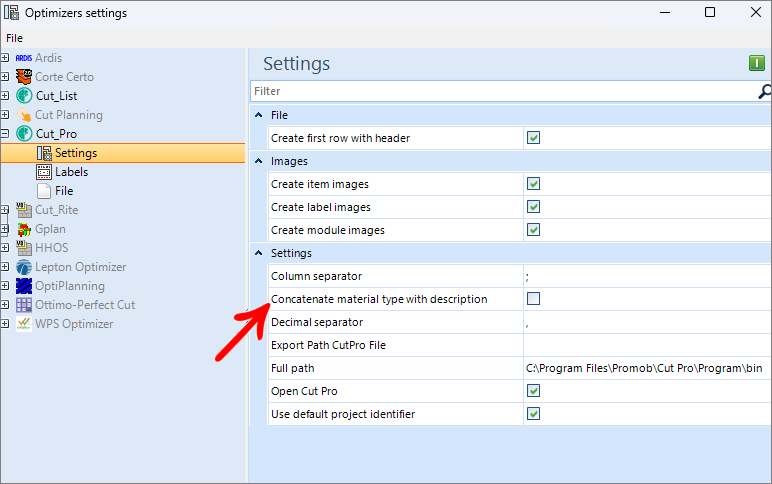Click the Ottimo-Perfect Cut icon
Screen dimensions: 772x484
tap(24, 305)
